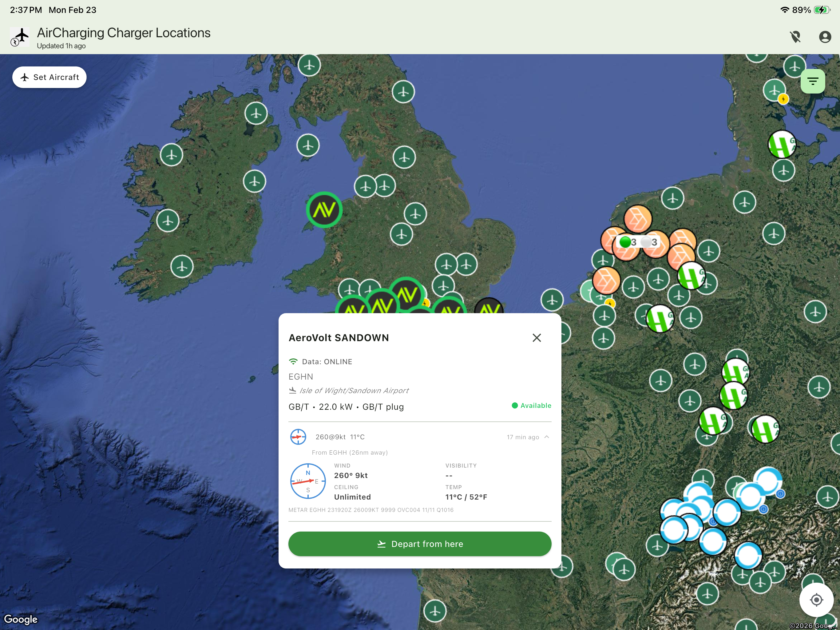The image size is (840, 630).
Task: Select the airfield marker near Dublin
Action: [x=255, y=181]
